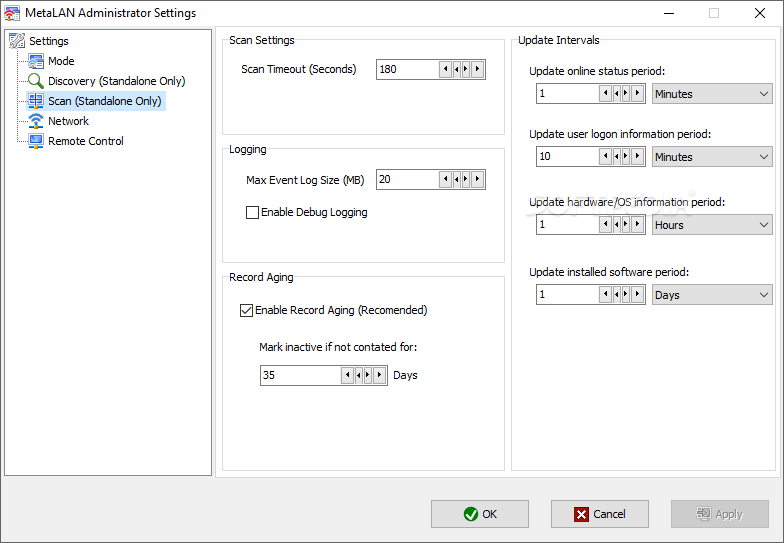This screenshot has width=784, height=543.
Task: Decrease hardware/OS period using inner left arrow
Action: coord(616,224)
